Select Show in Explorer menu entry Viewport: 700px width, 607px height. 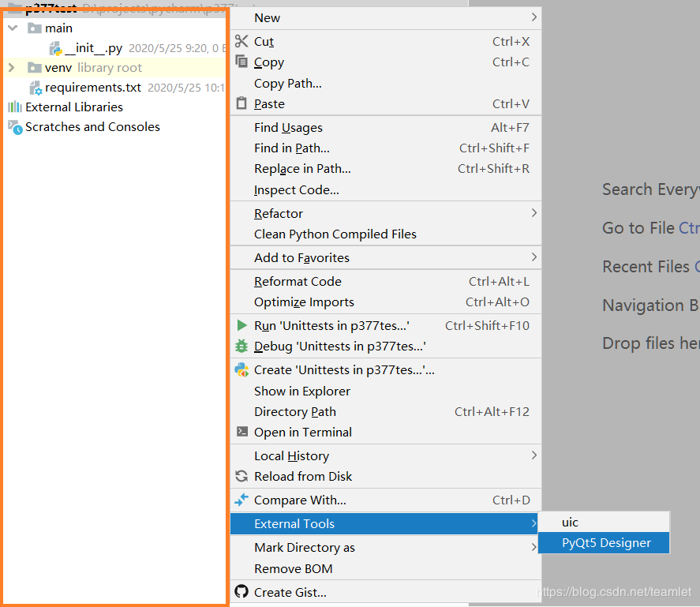pyautogui.click(x=386, y=391)
